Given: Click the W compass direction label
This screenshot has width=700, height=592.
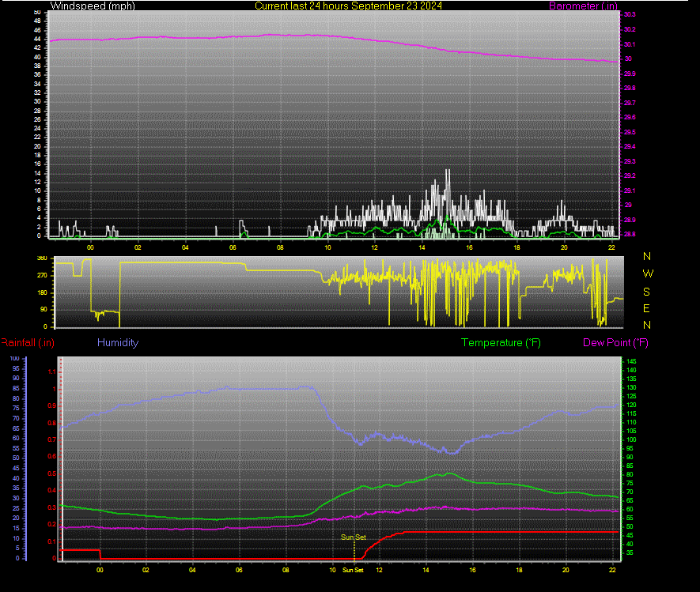Looking at the screenshot, I should pos(648,273).
